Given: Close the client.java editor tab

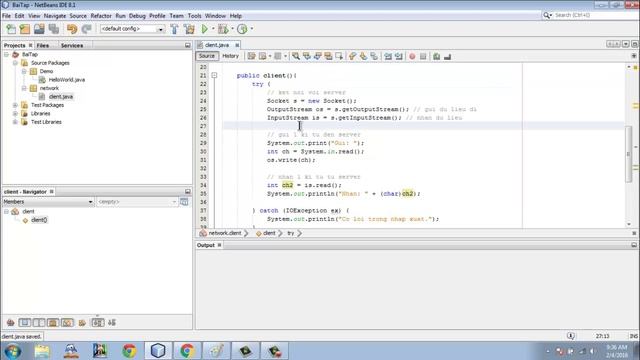Looking at the screenshot, I should 237,45.
